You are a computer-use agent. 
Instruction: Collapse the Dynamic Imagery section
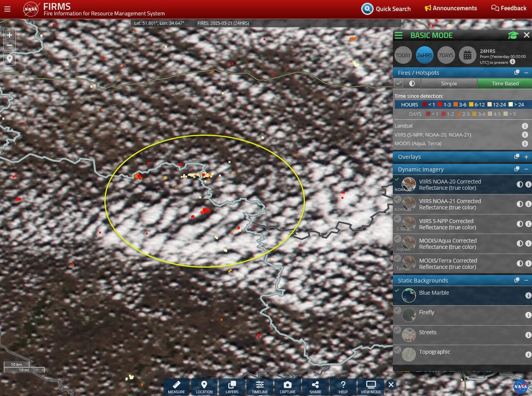(526, 169)
